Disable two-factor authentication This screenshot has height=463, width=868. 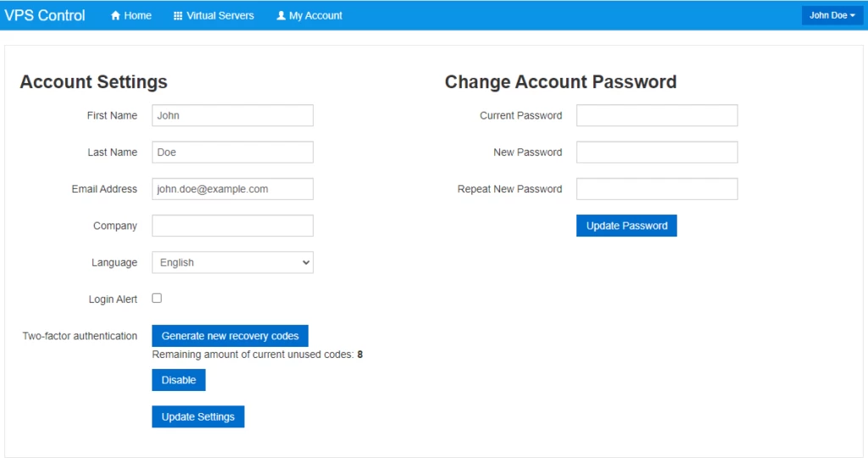[178, 380]
